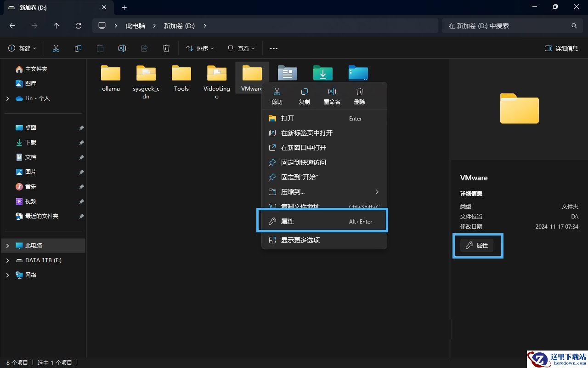
Task: Click the toolbar Copy icon
Action: (78, 48)
